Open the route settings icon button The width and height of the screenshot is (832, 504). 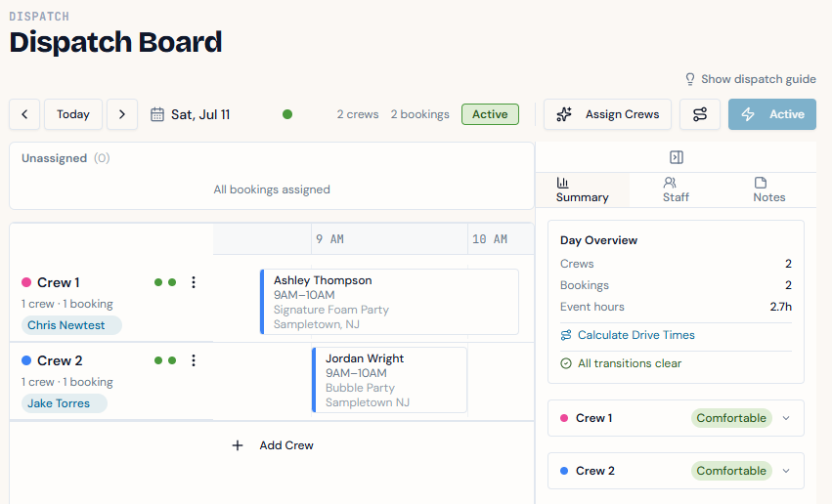coord(700,114)
